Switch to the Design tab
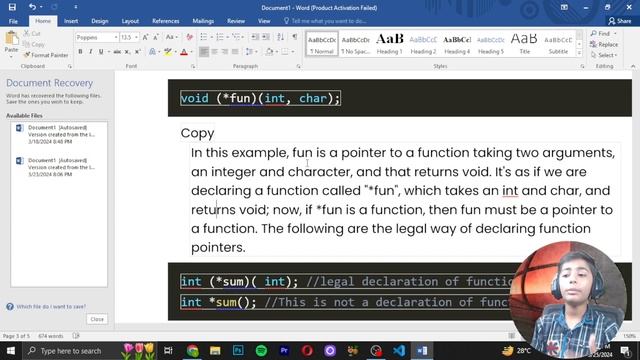 point(100,21)
